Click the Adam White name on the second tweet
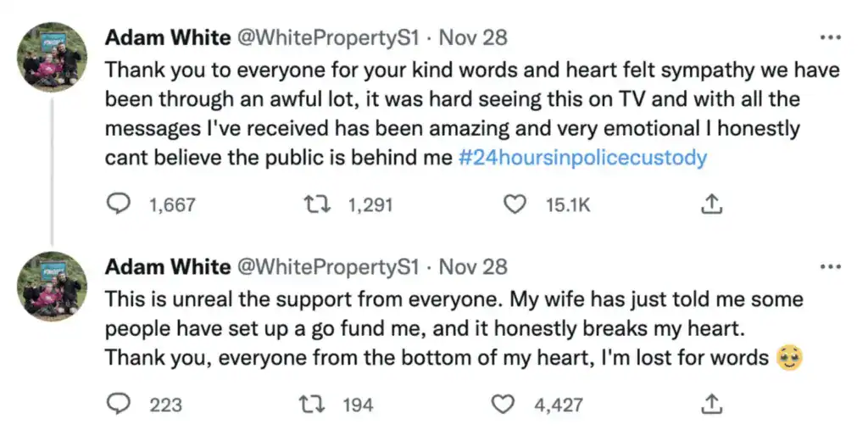Image resolution: width=868 pixels, height=430 pixels. pyautogui.click(x=167, y=267)
